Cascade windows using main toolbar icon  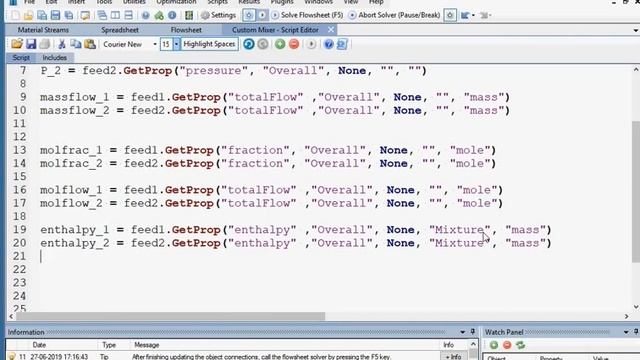[102, 16]
